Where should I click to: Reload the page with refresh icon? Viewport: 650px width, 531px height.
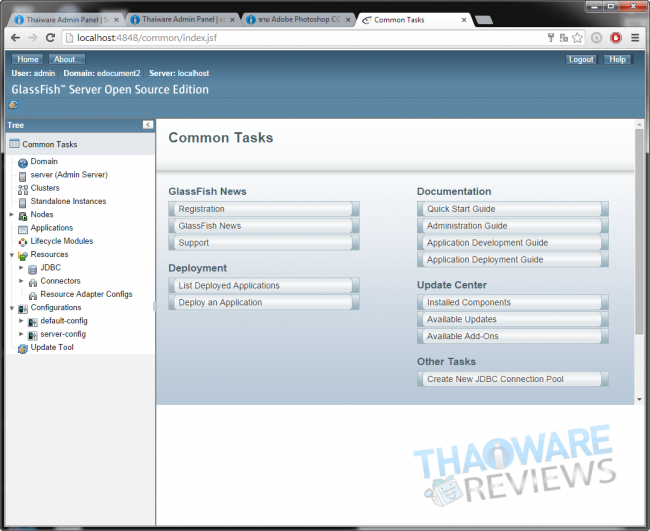click(x=50, y=38)
